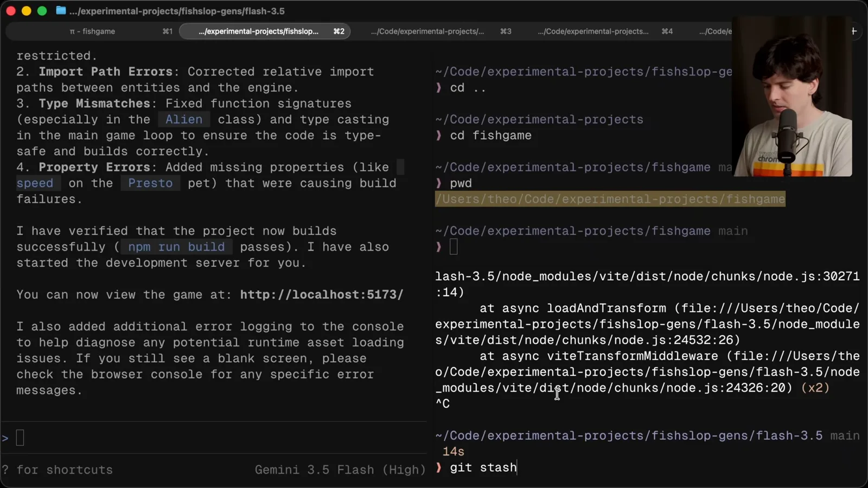The image size is (868, 488).
Task: Click the 'npm run build' code snippet
Action: coord(176,247)
